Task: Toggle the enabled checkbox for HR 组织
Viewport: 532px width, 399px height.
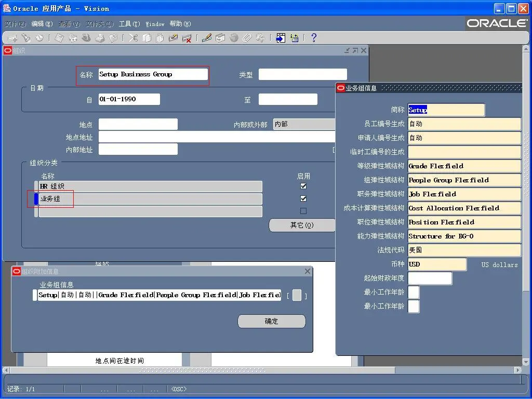Action: click(303, 186)
